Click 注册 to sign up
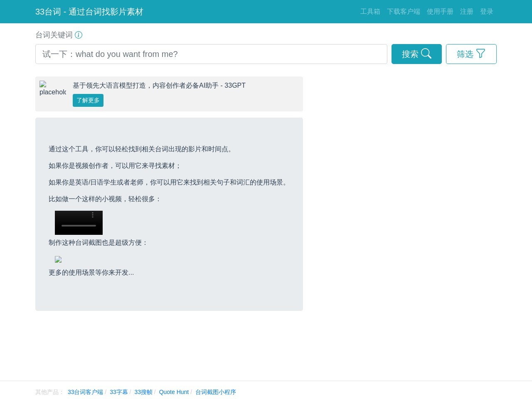The image size is (532, 399). [466, 12]
